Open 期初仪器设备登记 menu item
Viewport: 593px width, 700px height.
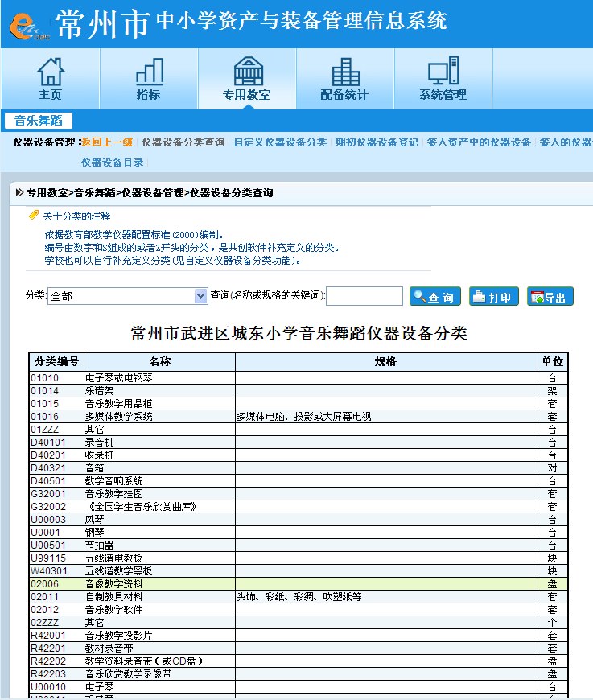[x=377, y=142]
